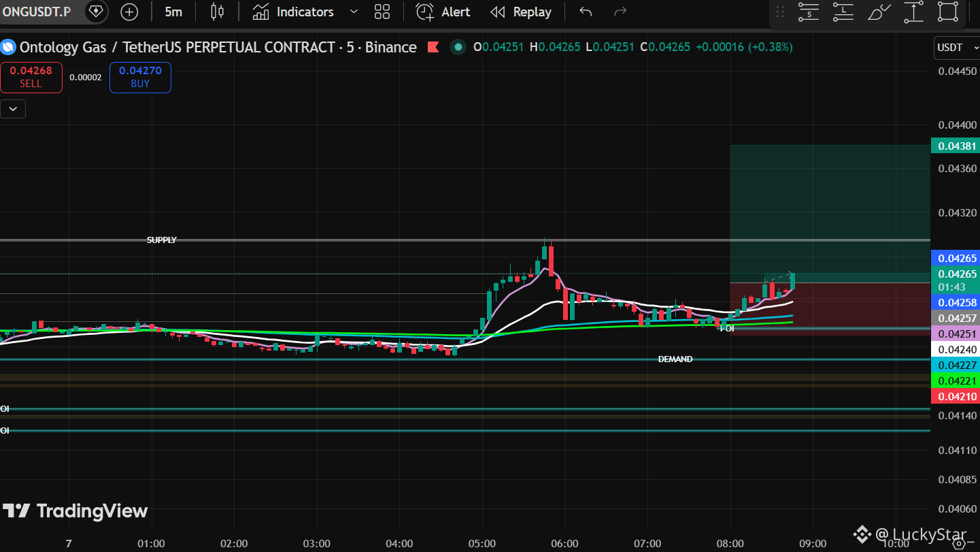
Task: Select the brush drawing tool
Action: tap(879, 12)
